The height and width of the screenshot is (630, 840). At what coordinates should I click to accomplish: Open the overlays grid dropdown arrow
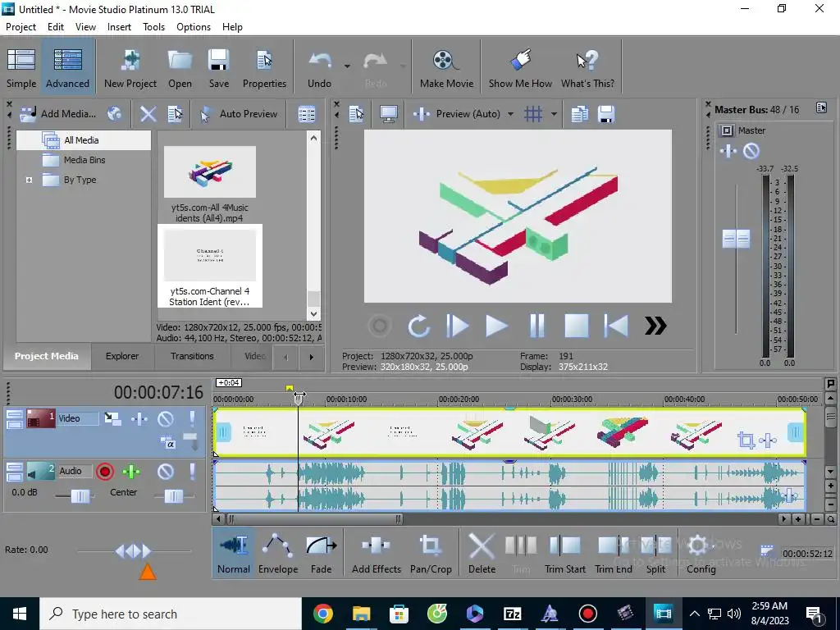point(554,113)
